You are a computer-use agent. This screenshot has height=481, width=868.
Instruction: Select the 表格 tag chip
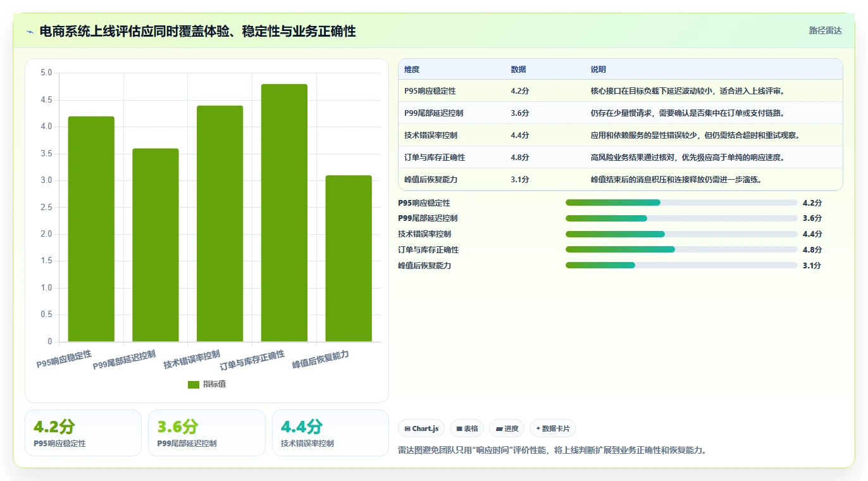tap(467, 428)
